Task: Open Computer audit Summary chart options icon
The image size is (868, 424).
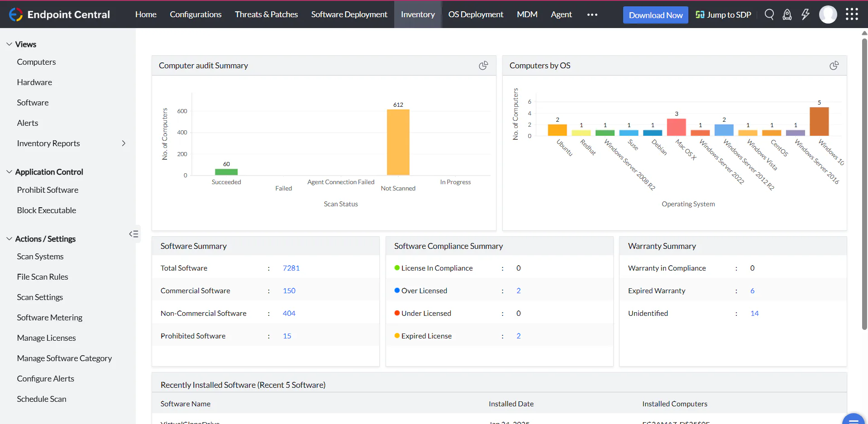Action: pyautogui.click(x=483, y=66)
